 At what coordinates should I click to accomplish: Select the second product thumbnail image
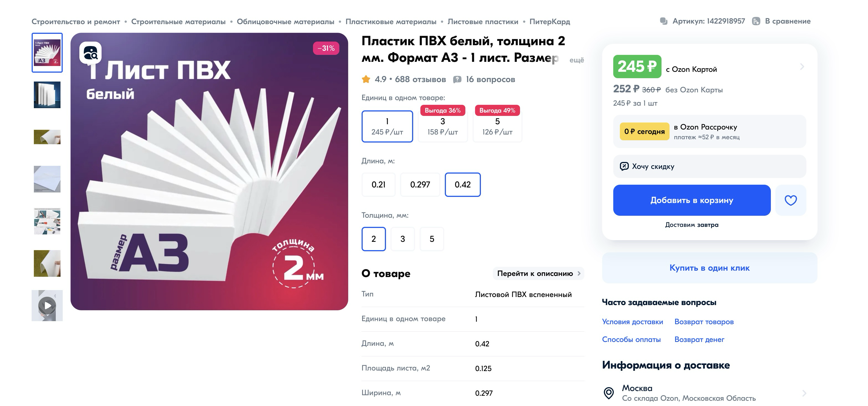click(x=47, y=95)
